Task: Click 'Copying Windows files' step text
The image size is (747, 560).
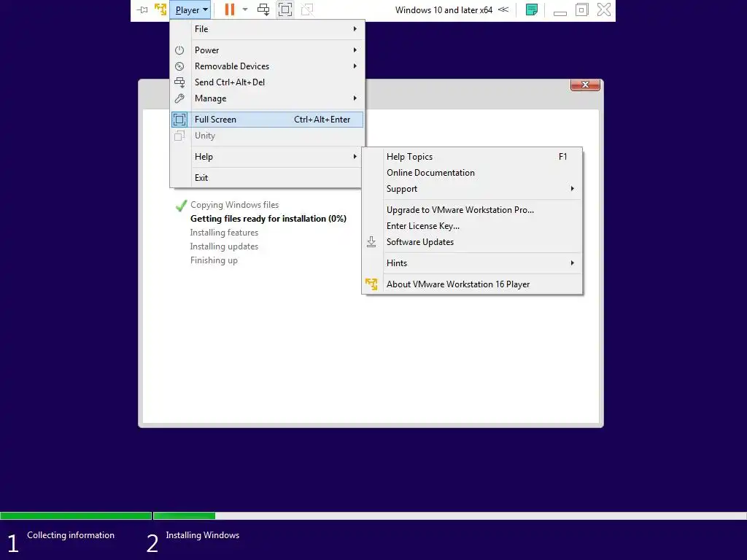Action: [234, 205]
